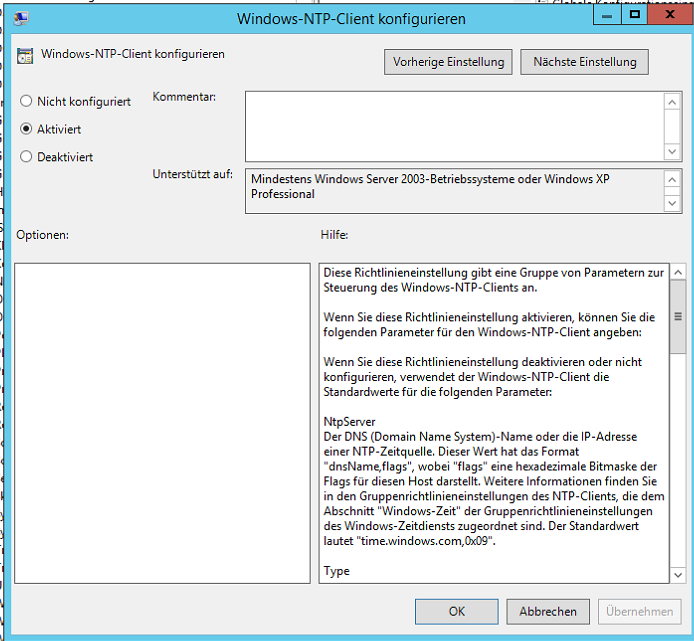Click the Kommentar label
694x641 pixels.
(x=184, y=97)
